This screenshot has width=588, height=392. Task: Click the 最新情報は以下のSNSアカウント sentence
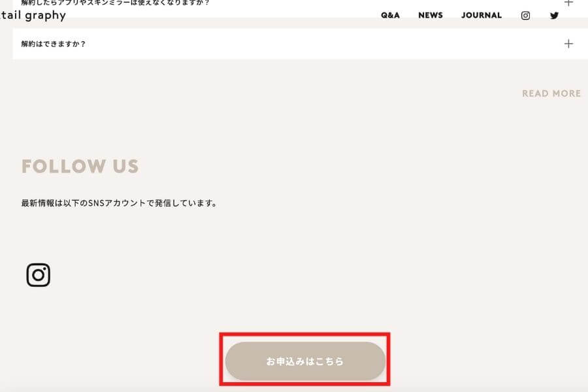click(119, 203)
